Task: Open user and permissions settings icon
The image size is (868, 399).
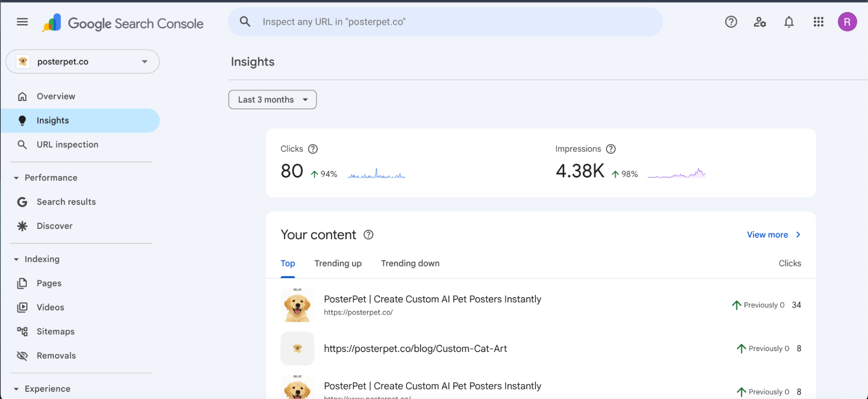Action: (x=760, y=22)
